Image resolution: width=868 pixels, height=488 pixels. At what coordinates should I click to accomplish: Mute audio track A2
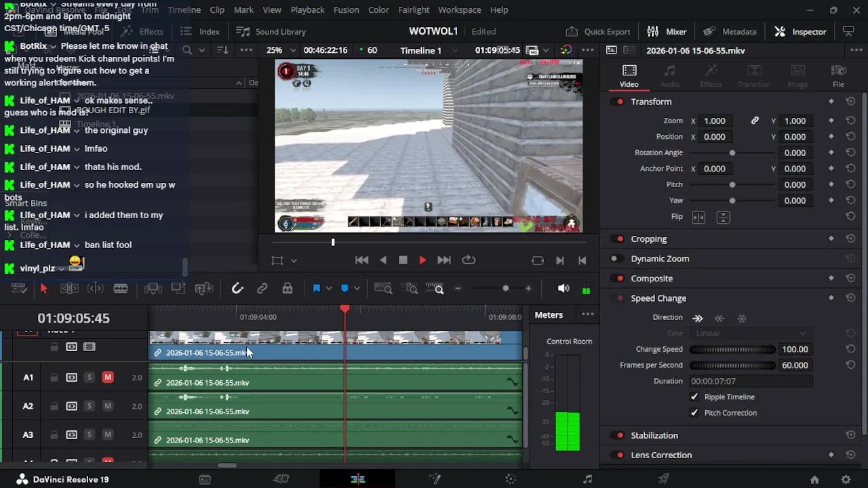click(x=108, y=406)
